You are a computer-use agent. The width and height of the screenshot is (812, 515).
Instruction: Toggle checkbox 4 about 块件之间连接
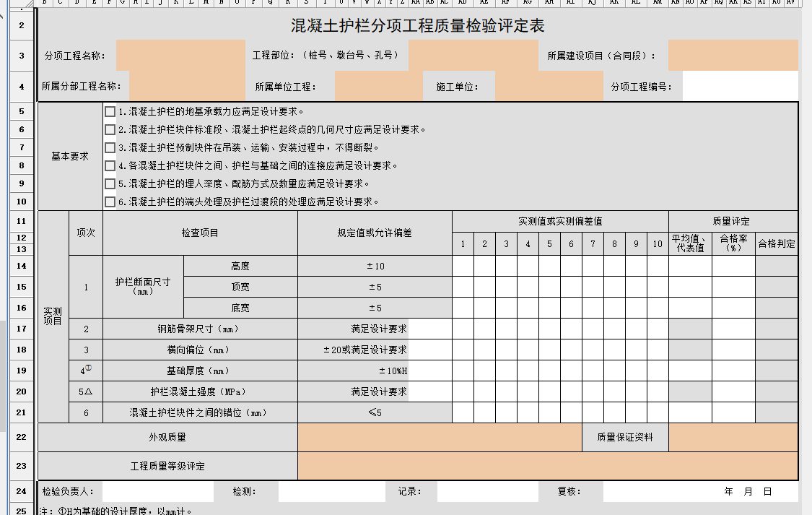click(x=110, y=166)
